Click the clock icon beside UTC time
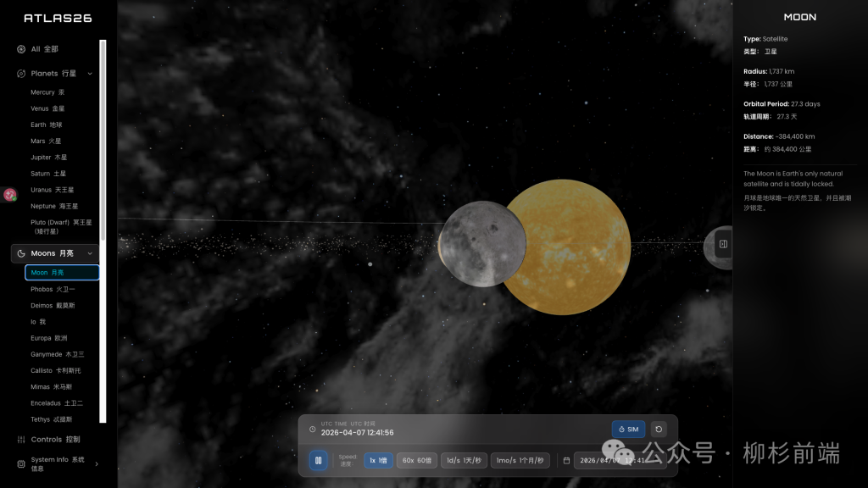 (313, 429)
